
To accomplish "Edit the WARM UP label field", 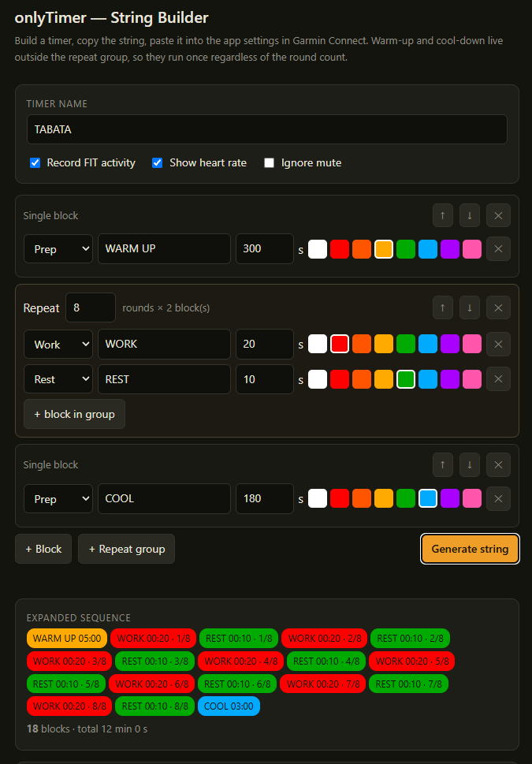I will [x=164, y=248].
